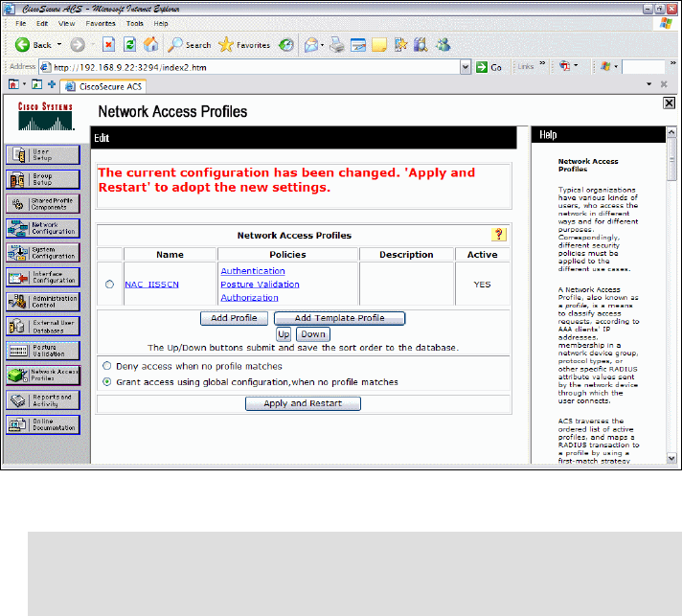
Task: Open Shared Profile Components
Action: pos(42,204)
